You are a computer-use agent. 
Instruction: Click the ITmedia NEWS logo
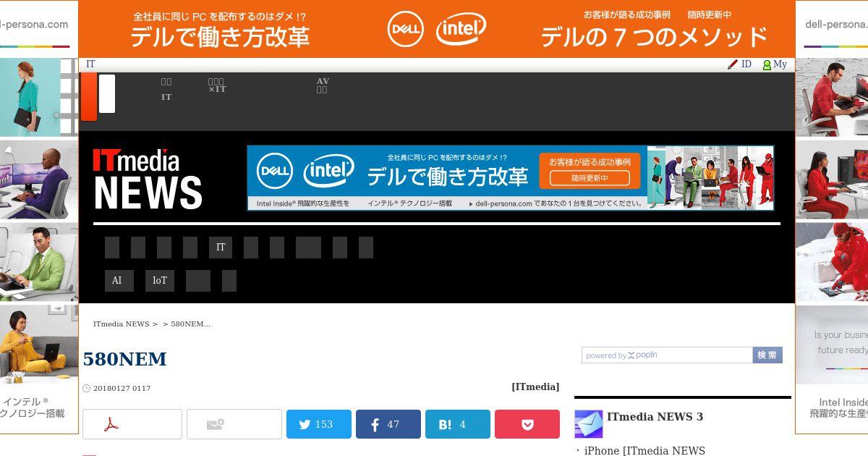pos(148,179)
